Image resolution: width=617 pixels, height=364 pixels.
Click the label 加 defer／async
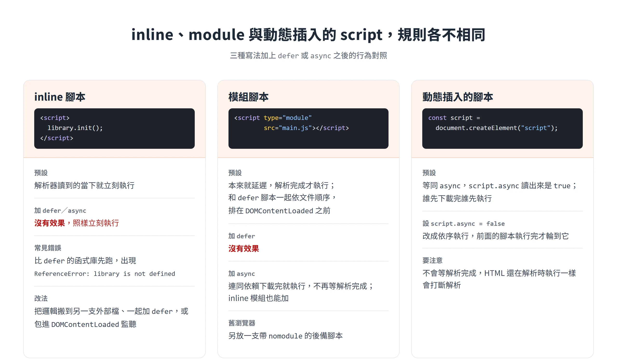point(60,211)
